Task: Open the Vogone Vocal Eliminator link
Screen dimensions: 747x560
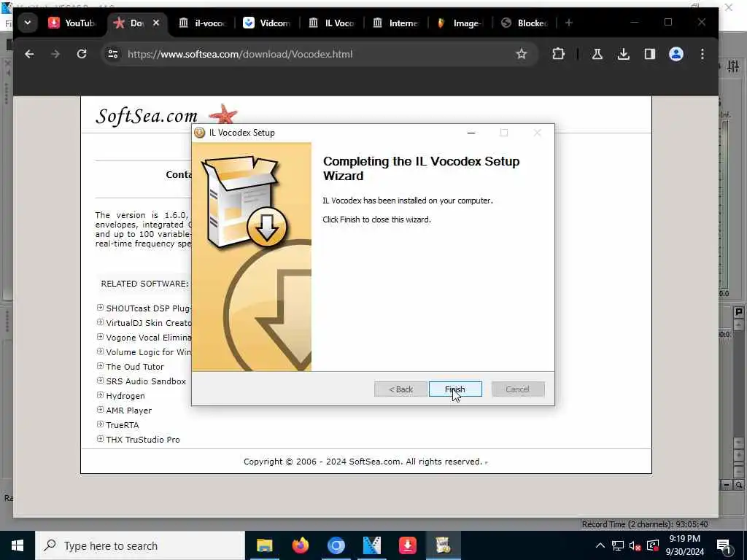Action: (x=149, y=338)
